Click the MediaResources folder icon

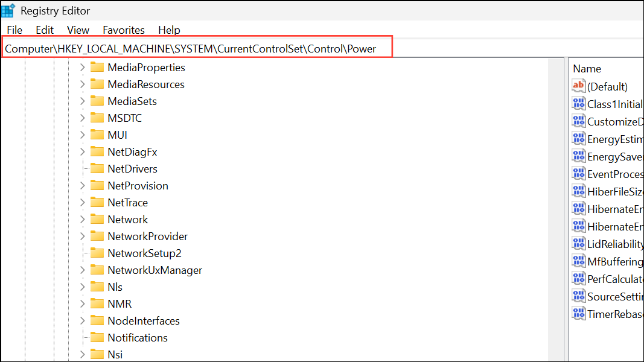(x=97, y=84)
